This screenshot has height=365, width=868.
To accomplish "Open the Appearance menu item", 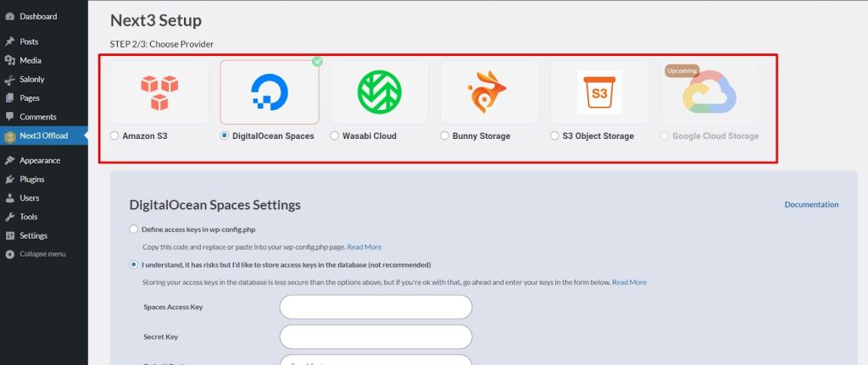I will click(44, 160).
